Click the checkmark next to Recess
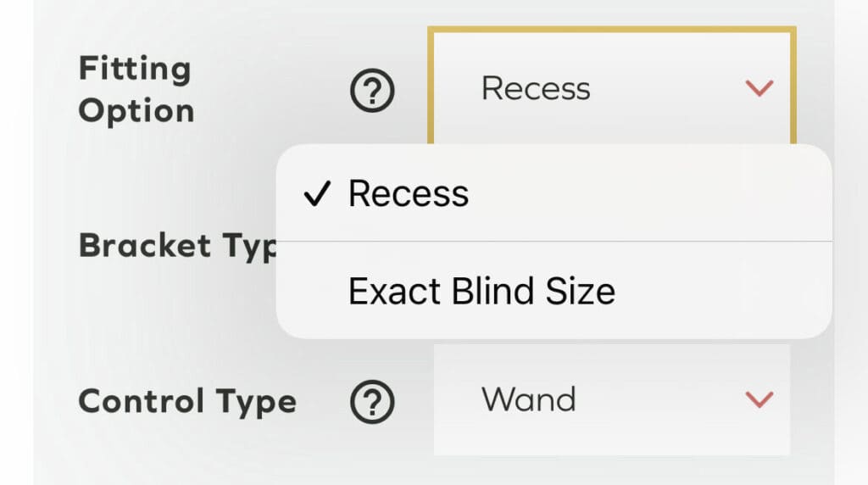This screenshot has height=485, width=868. point(316,195)
